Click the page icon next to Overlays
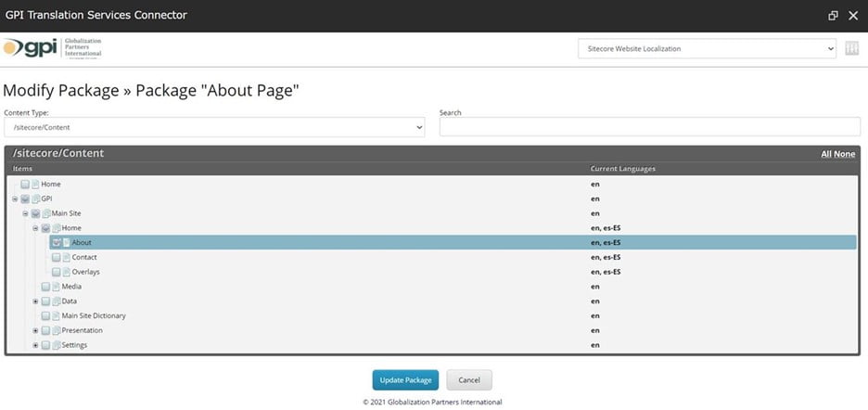868x410 pixels. (x=67, y=272)
